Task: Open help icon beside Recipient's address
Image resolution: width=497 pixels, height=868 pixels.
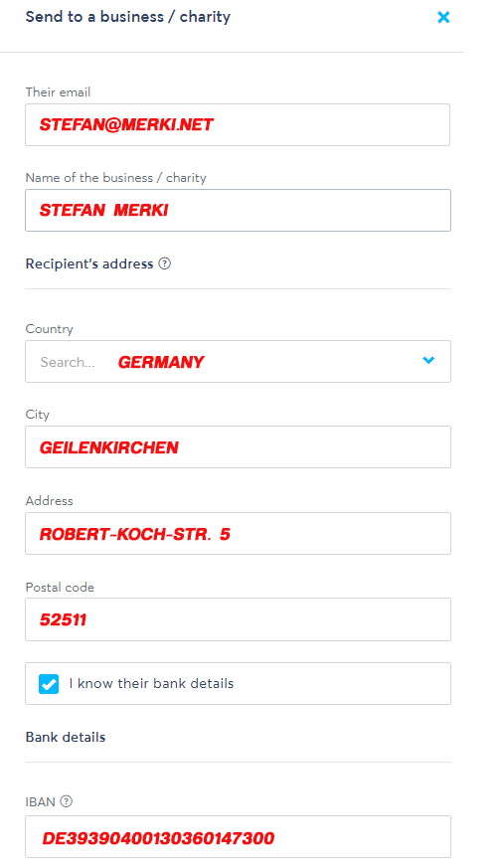Action: point(164,263)
